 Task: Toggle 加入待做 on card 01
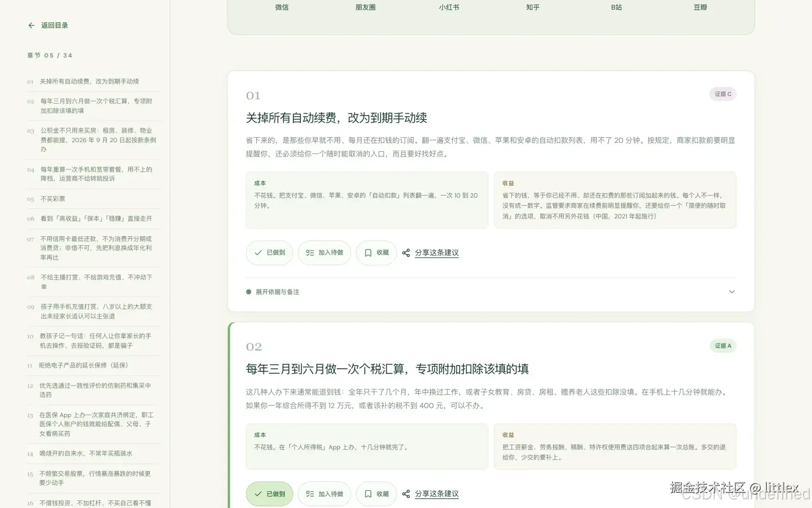(324, 252)
